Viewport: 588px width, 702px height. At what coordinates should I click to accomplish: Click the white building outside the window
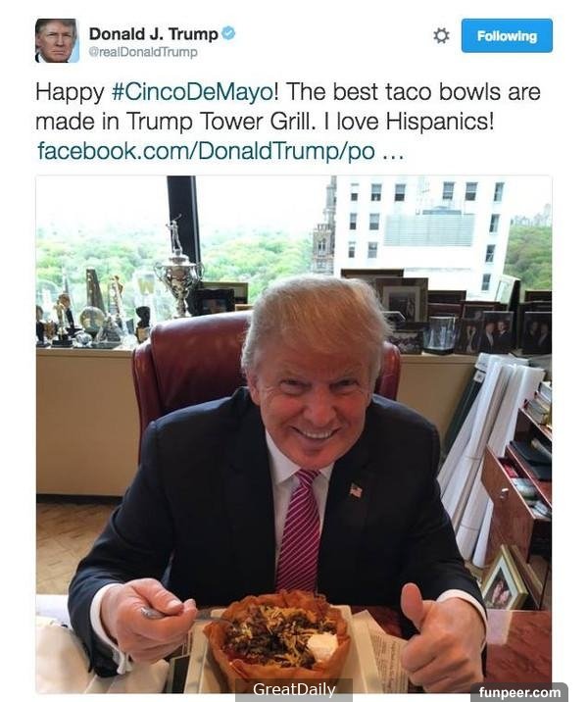[x=423, y=232]
